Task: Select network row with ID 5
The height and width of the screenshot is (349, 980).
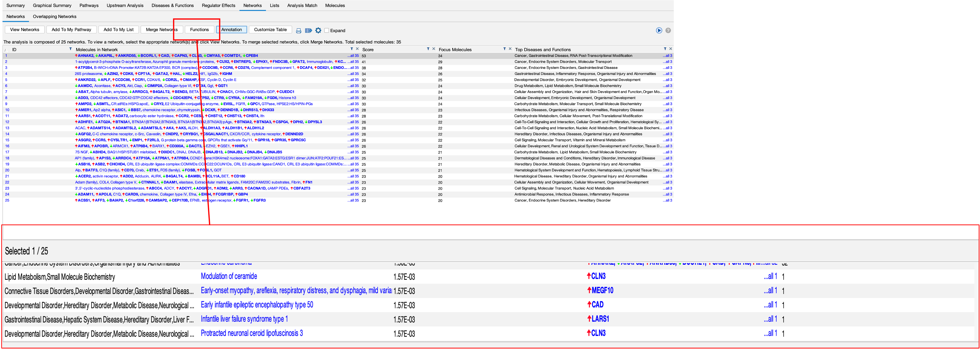Action: 6,80
